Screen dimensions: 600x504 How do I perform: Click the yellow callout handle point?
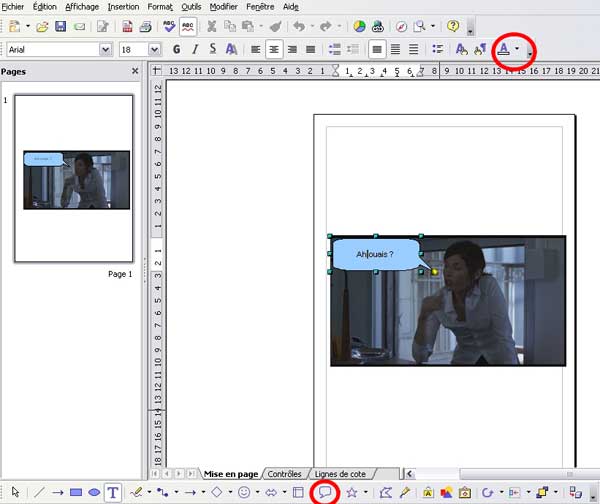434,272
